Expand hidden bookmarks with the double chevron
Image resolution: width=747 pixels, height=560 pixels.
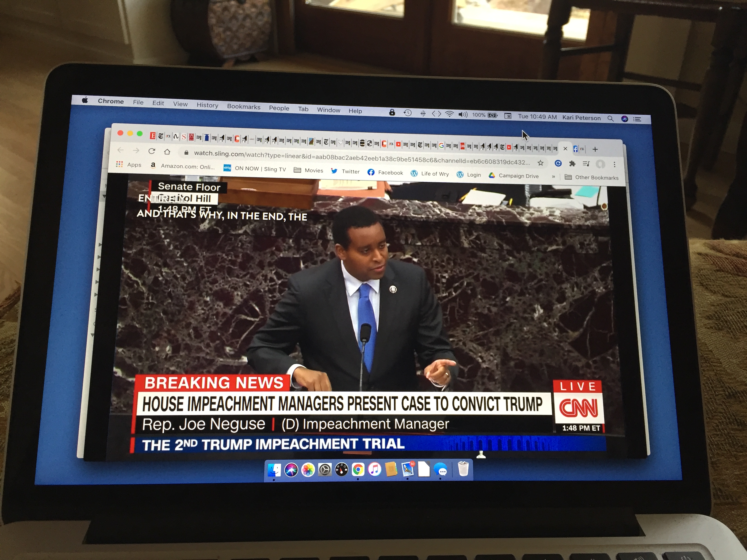click(x=553, y=176)
